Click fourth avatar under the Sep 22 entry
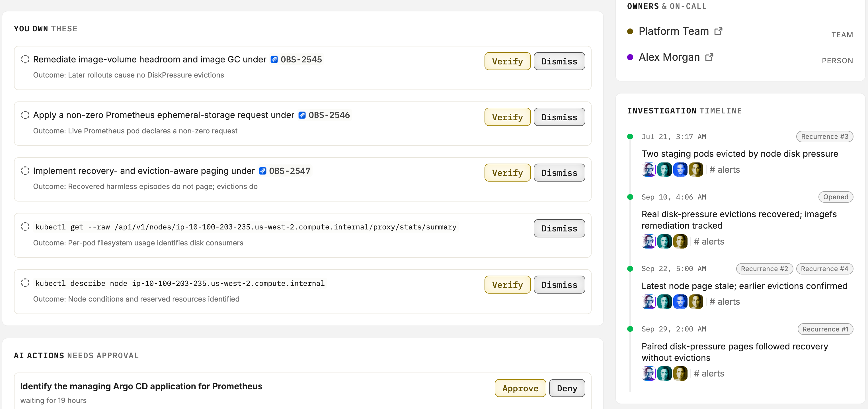Image resolution: width=868 pixels, height=409 pixels. pyautogui.click(x=696, y=302)
